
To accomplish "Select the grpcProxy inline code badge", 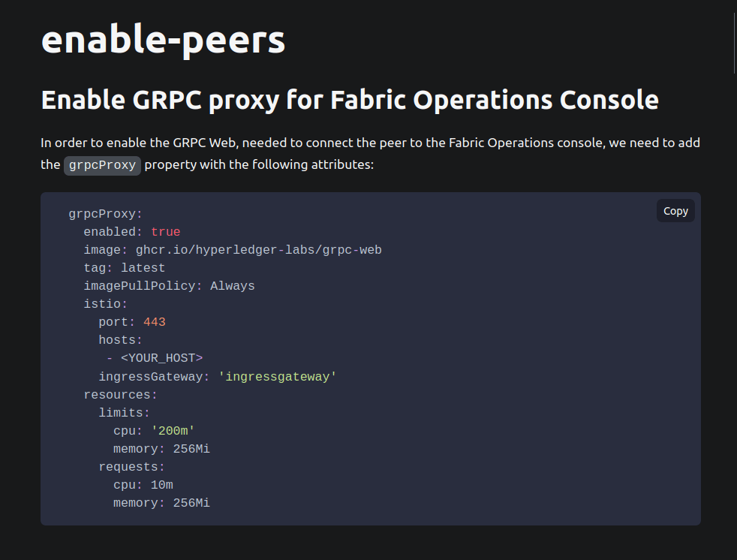I will [x=102, y=165].
